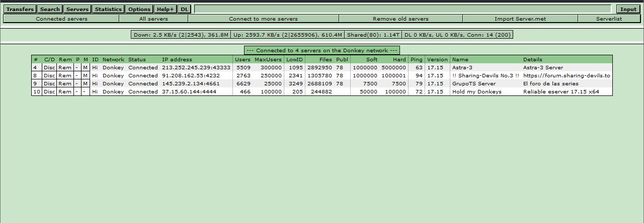Click Remove old servers
Image resolution: width=644 pixels, height=223 pixels.
click(x=400, y=19)
